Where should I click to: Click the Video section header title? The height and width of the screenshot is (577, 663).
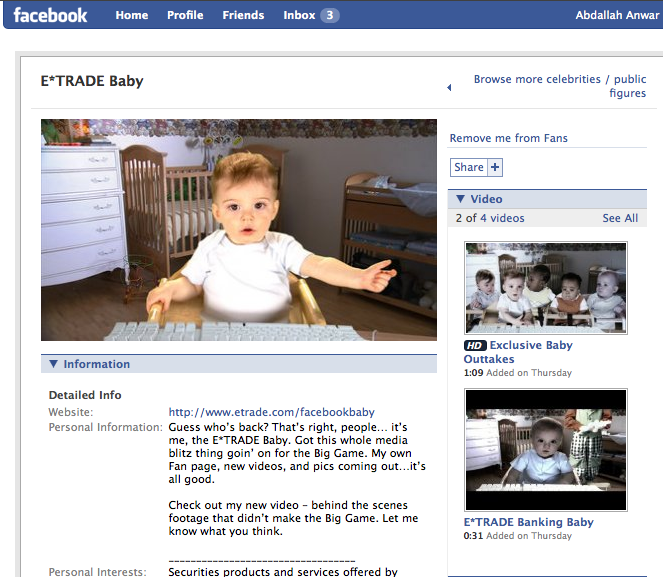click(486, 199)
